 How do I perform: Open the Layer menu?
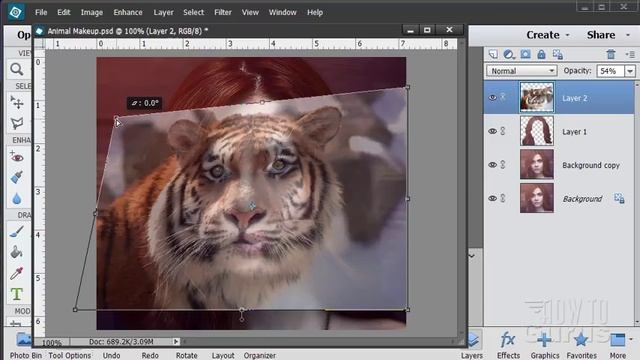(163, 12)
